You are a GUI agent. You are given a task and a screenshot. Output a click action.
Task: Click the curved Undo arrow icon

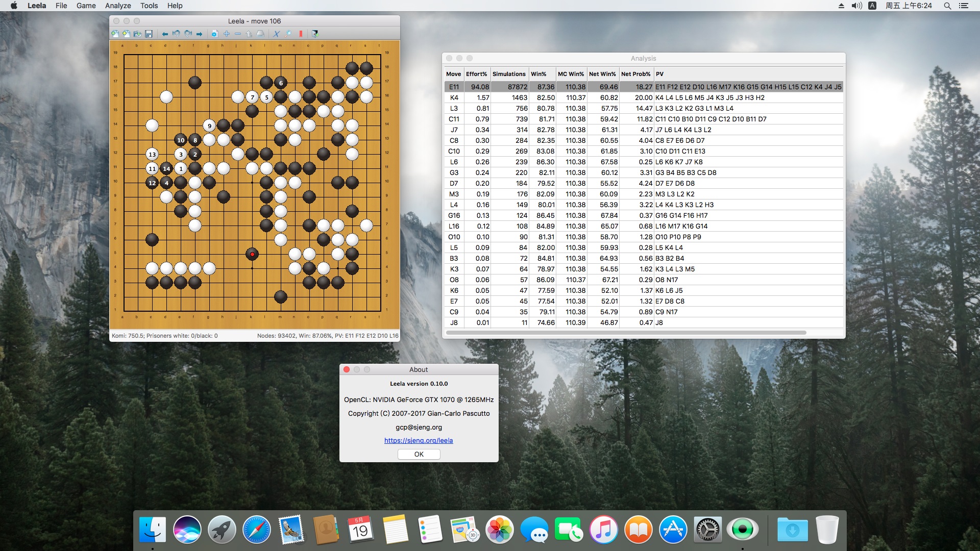click(x=176, y=34)
